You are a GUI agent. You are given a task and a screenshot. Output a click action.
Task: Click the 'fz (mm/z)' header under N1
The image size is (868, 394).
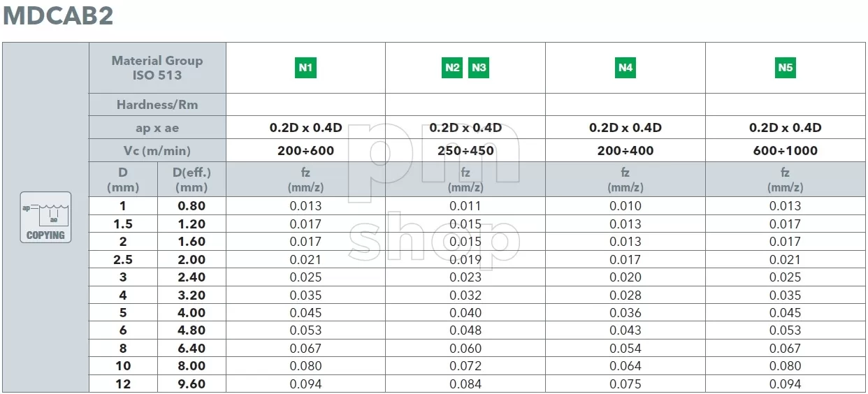click(305, 180)
